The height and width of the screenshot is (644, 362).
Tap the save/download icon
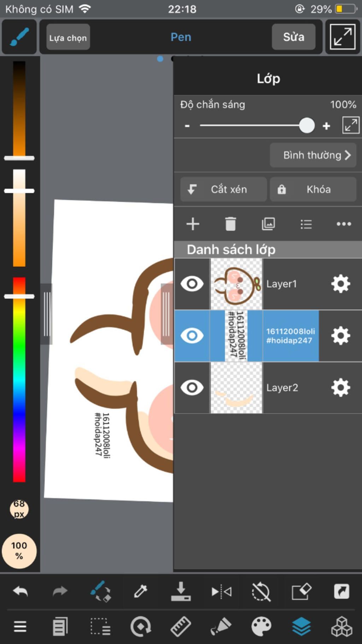click(181, 591)
